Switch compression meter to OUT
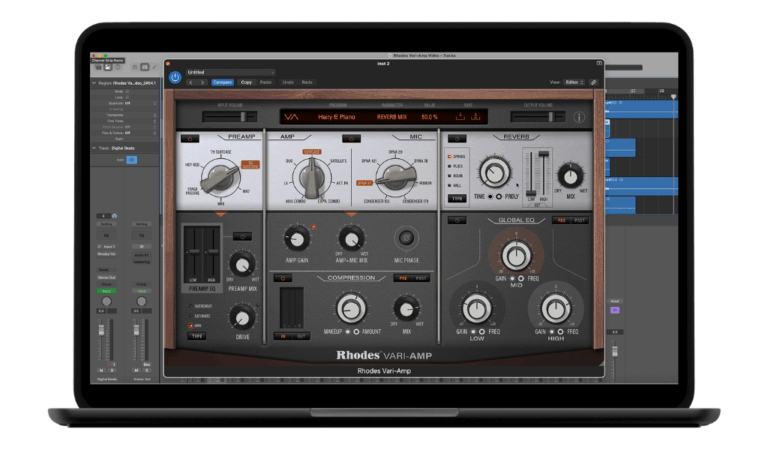 coord(301,336)
